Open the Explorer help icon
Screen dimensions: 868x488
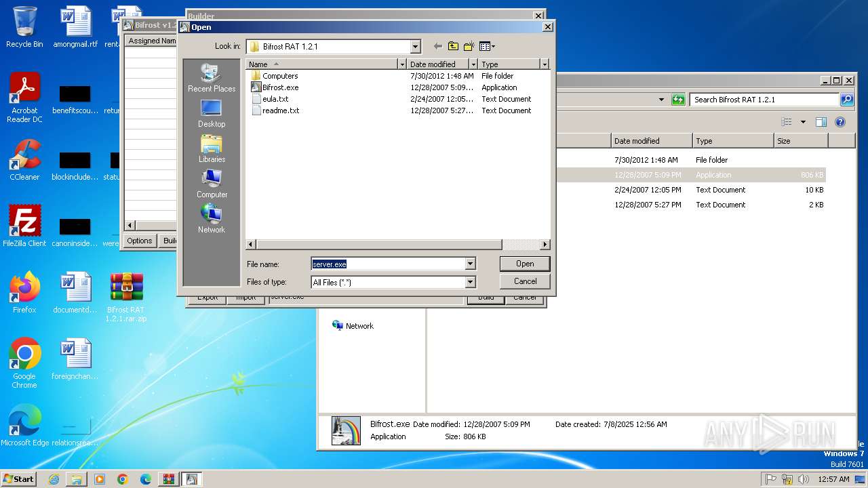click(x=840, y=122)
